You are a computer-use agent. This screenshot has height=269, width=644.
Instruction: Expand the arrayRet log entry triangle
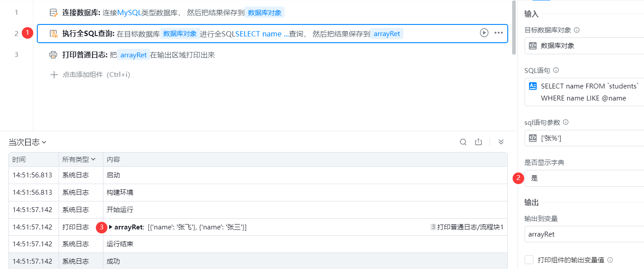click(x=111, y=227)
